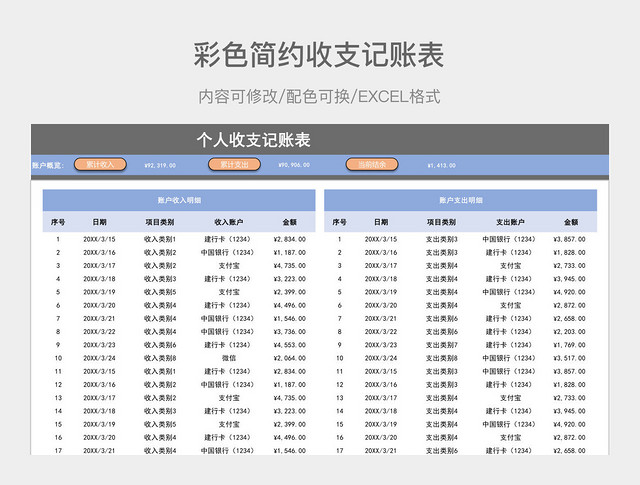Click the 内容可修改/配色可换/EXCEL格式 subtitle
Image resolution: width=640 pixels, height=485 pixels.
click(x=320, y=97)
